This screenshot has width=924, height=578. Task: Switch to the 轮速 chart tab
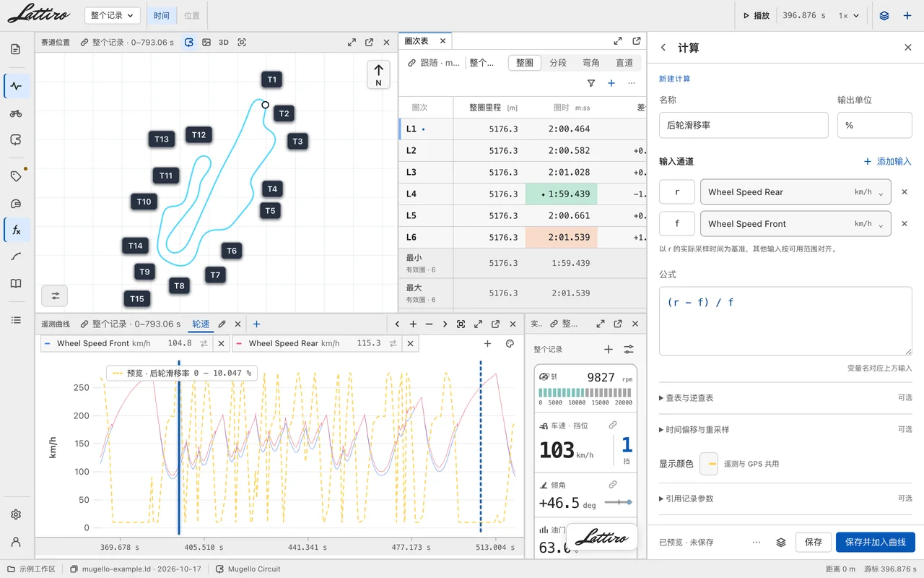pos(200,324)
